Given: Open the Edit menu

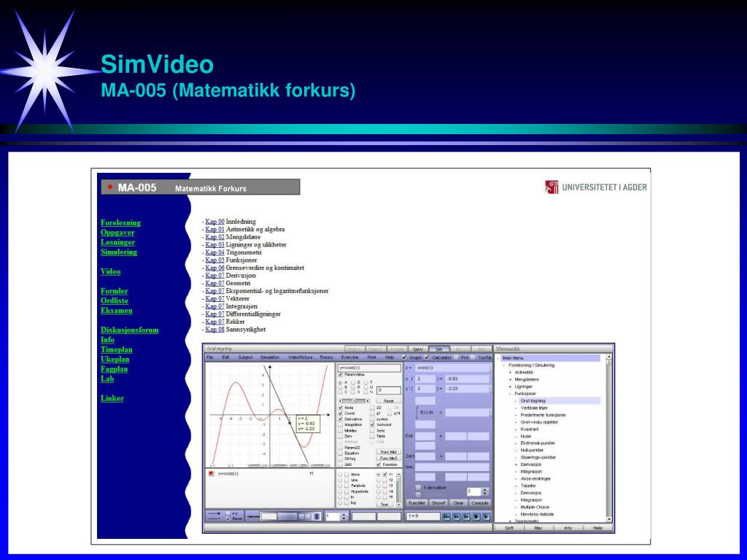Looking at the screenshot, I should tap(226, 357).
